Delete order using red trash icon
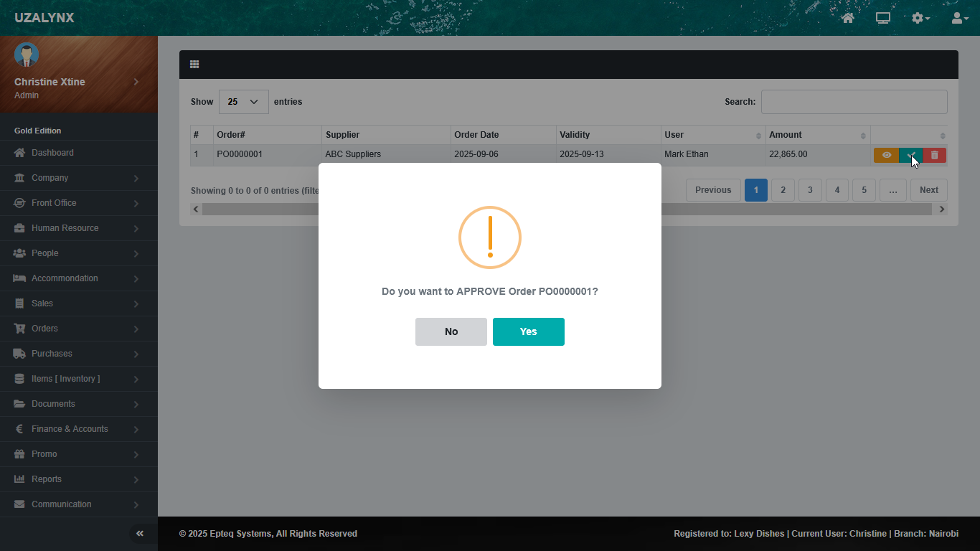 click(934, 155)
